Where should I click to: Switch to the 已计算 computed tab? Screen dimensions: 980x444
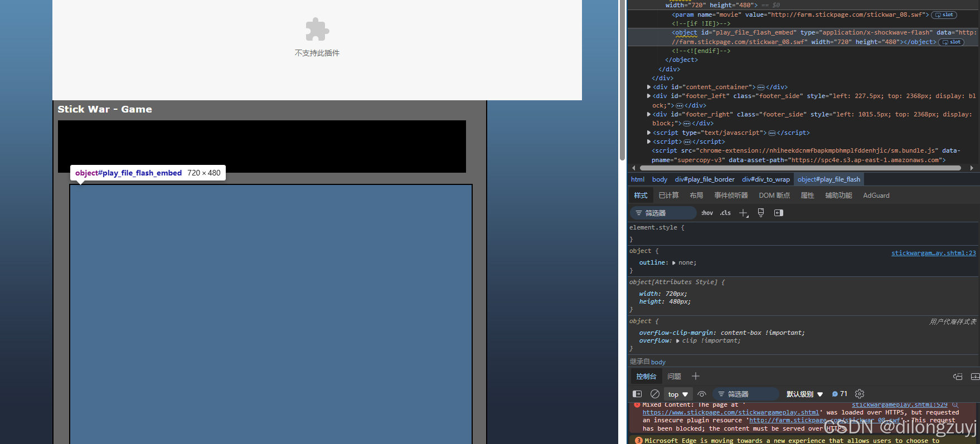click(668, 196)
